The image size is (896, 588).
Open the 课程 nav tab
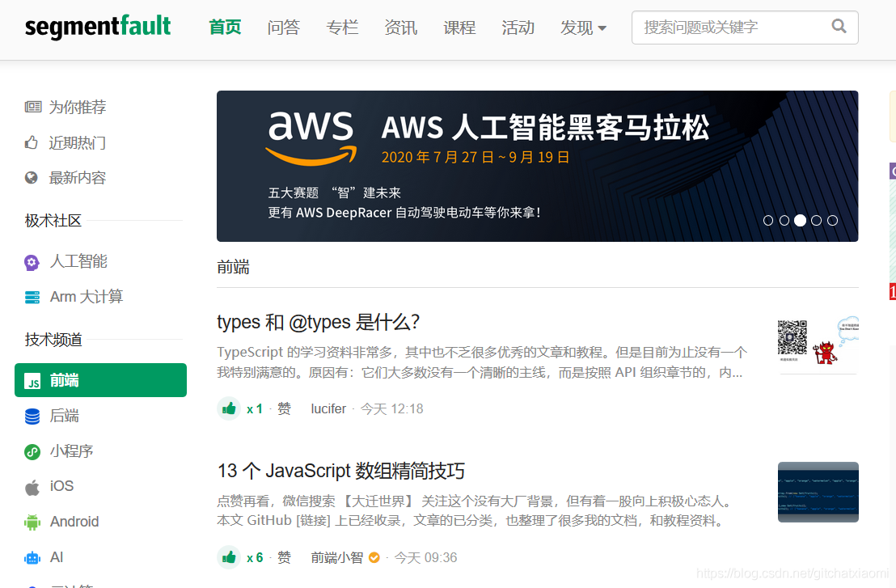click(x=459, y=27)
